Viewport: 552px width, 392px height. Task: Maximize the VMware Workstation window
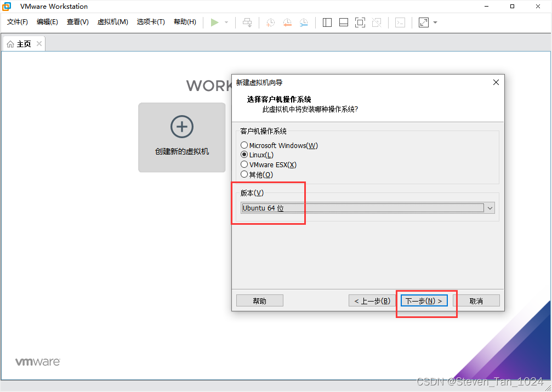tap(512, 7)
